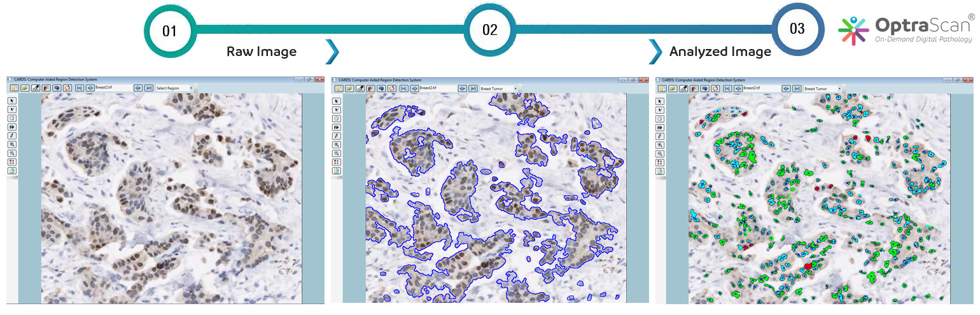This screenshot has width=980, height=315.
Task: Select the arrow pointer tool in blue-outline window
Action: pyautogui.click(x=337, y=101)
